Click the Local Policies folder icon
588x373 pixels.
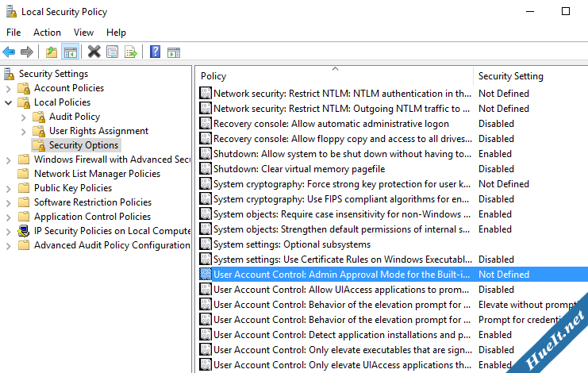24,102
